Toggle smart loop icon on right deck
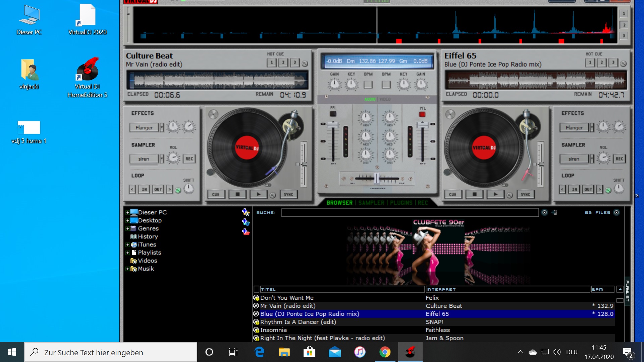The width and height of the screenshot is (644, 362). 608,190
